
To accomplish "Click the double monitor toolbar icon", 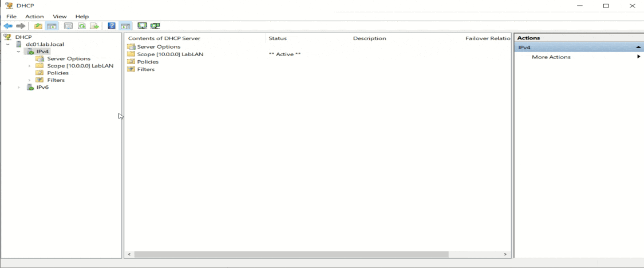I will coord(155,26).
